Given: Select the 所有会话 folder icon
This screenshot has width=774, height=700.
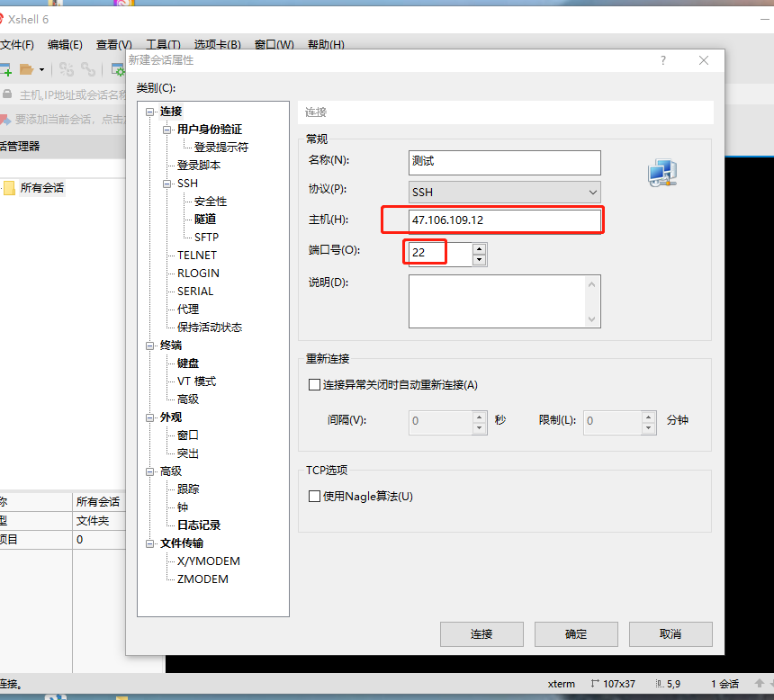Looking at the screenshot, I should 9,188.
